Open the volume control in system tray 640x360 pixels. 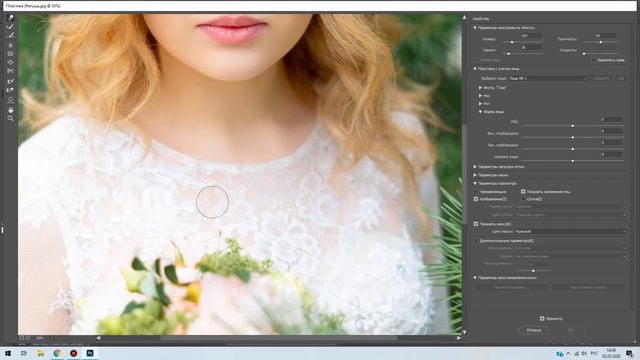584,353
